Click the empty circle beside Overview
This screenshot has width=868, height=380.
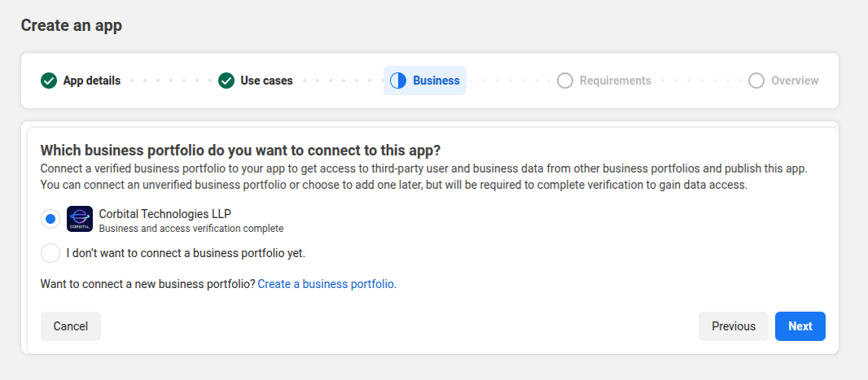756,81
